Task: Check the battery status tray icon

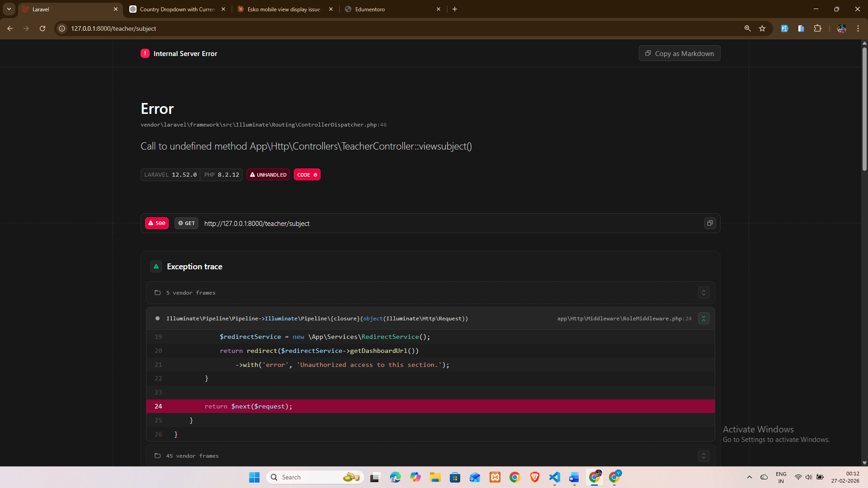Action: coord(820,477)
